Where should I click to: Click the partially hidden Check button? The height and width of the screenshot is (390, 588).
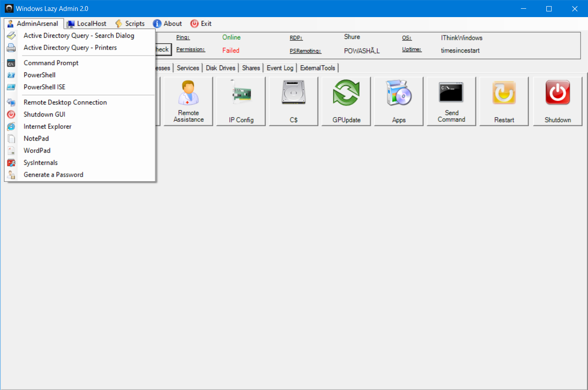(163, 50)
